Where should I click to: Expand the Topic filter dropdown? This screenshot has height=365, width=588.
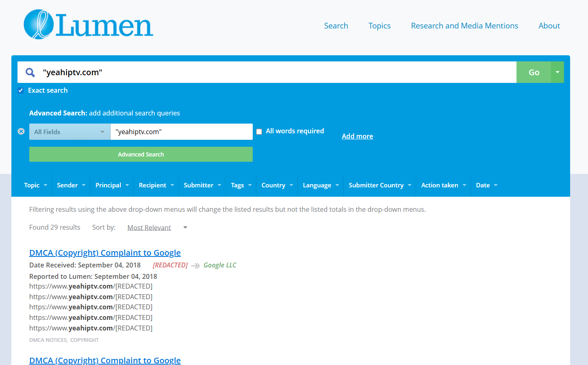click(x=36, y=185)
